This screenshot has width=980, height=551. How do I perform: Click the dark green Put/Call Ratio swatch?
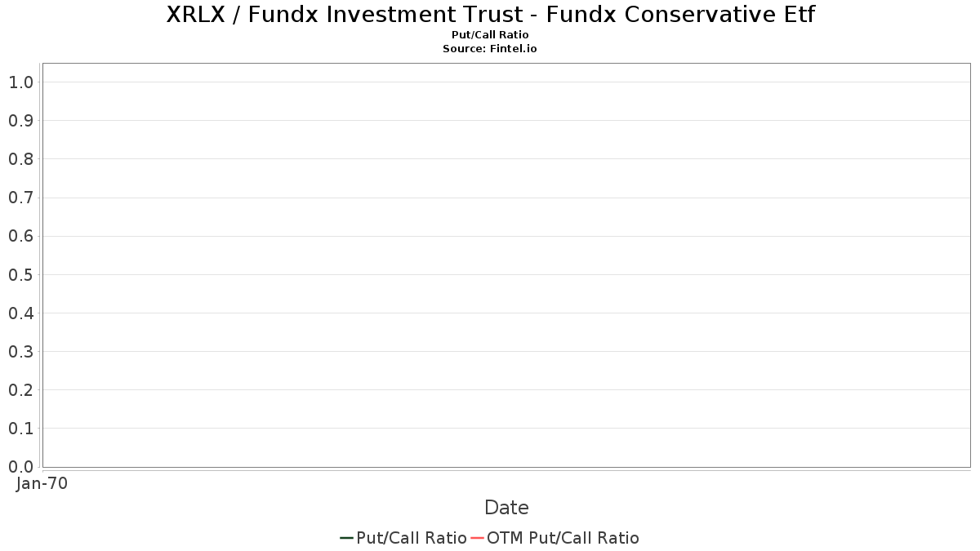click(x=347, y=538)
